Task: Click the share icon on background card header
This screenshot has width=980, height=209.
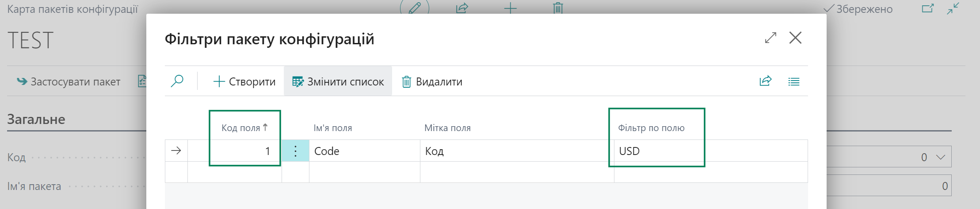Action: 462,8
